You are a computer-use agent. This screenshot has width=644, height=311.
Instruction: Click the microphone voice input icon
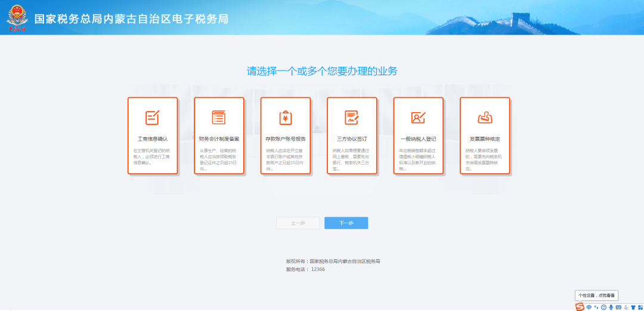point(611,307)
